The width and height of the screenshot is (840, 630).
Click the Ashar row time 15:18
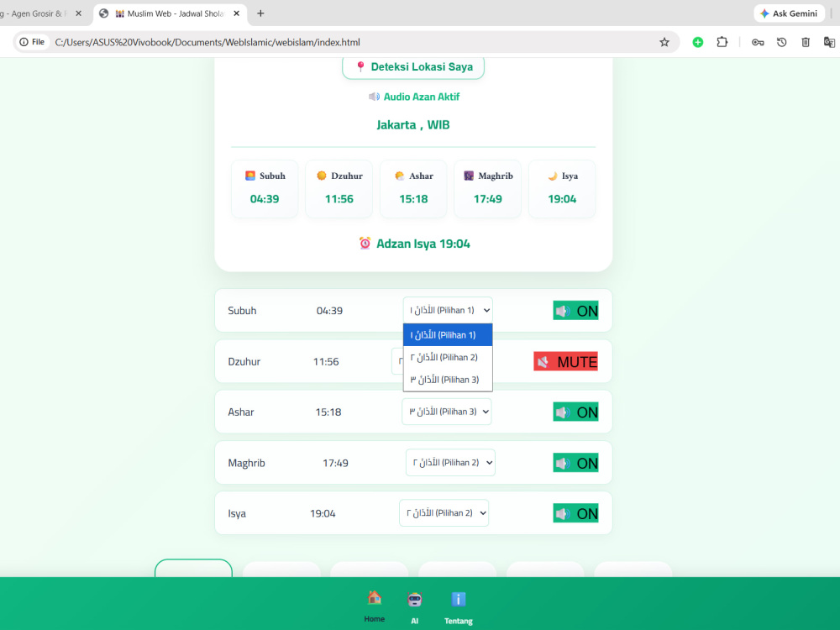point(328,412)
